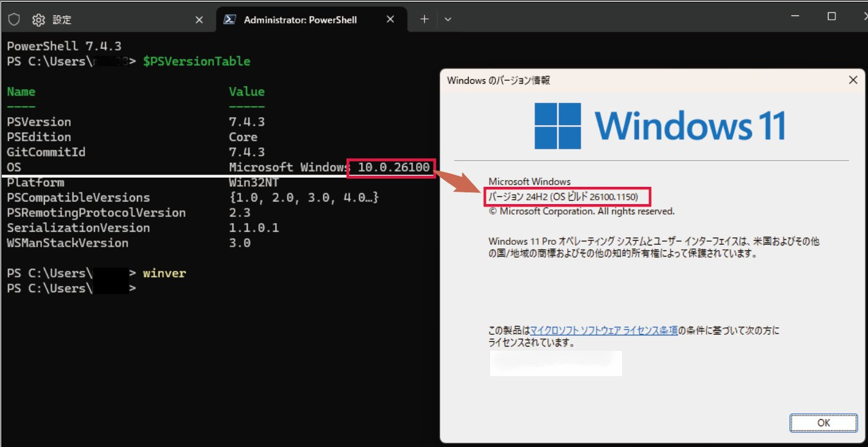The image size is (868, 447).
Task: Close the Administrator: PowerShell tab
Action: point(390,20)
